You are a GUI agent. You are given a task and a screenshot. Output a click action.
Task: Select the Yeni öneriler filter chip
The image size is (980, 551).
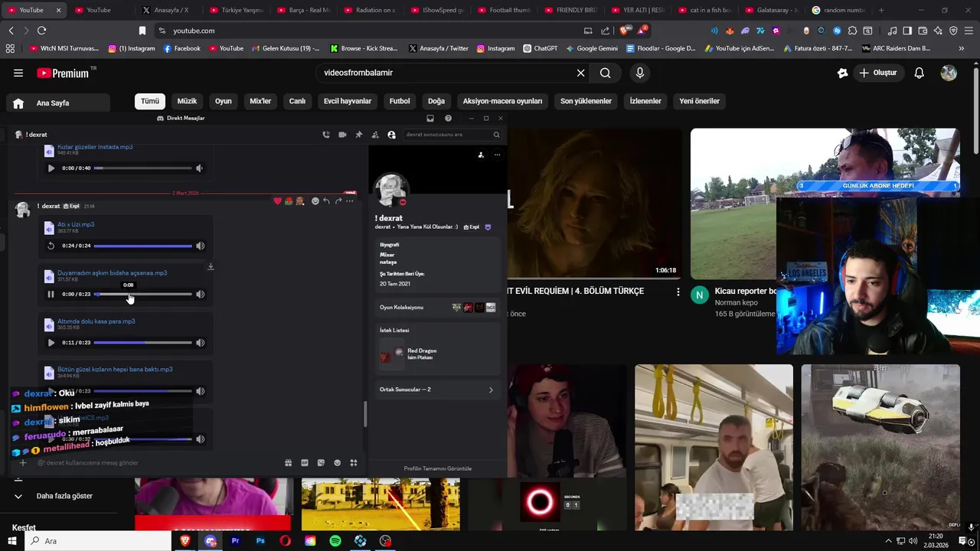pos(700,101)
